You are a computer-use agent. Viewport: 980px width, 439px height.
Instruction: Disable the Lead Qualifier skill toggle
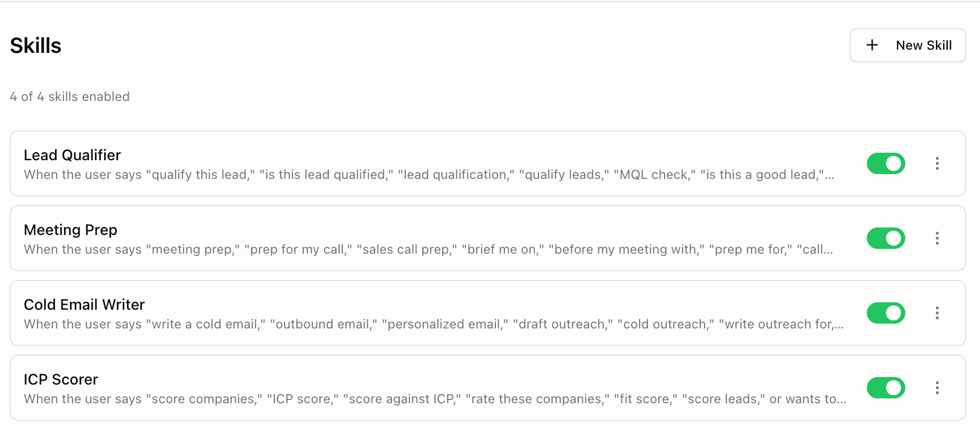[x=886, y=163]
